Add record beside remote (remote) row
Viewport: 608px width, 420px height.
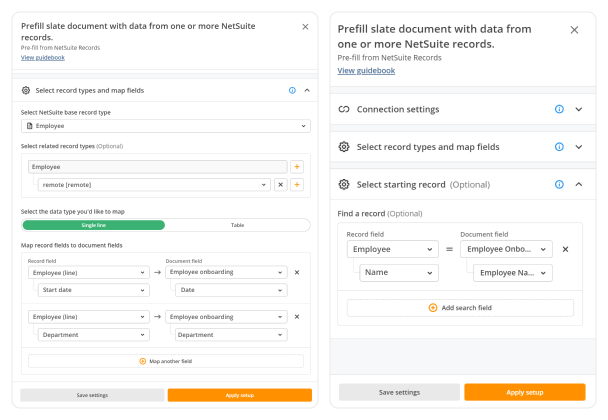(x=297, y=185)
